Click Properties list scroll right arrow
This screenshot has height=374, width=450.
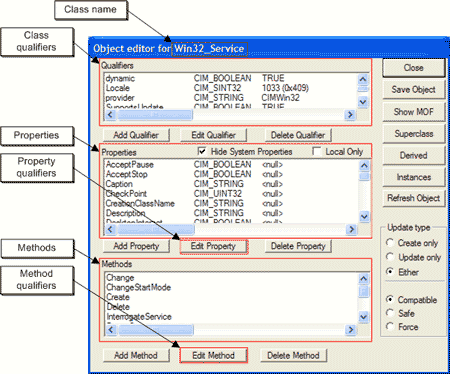[x=351, y=229]
